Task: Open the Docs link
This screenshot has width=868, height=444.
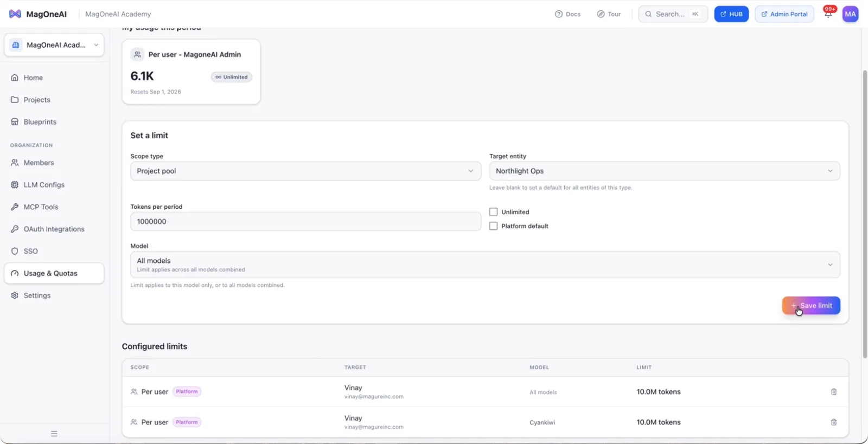Action: coord(567,14)
